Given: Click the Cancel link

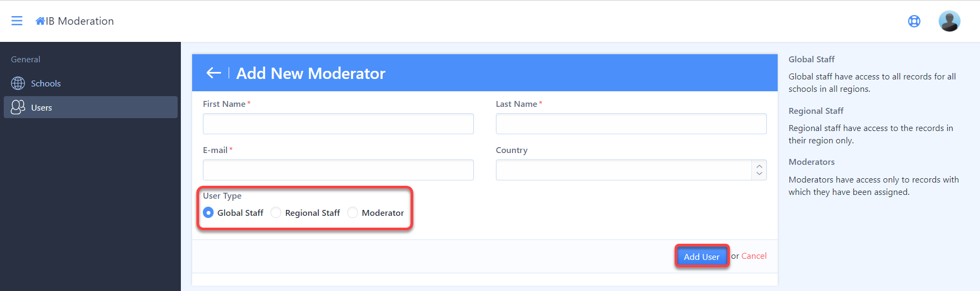Looking at the screenshot, I should pyautogui.click(x=754, y=256).
